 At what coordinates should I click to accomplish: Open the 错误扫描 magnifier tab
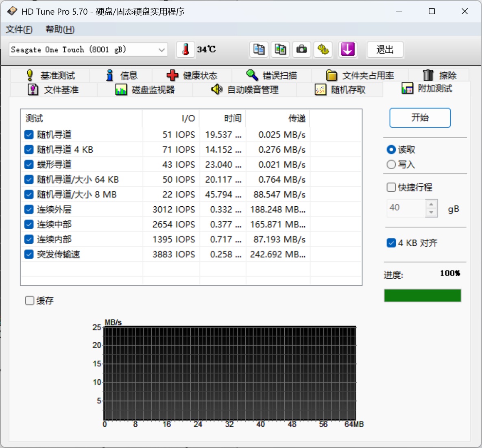coord(271,75)
